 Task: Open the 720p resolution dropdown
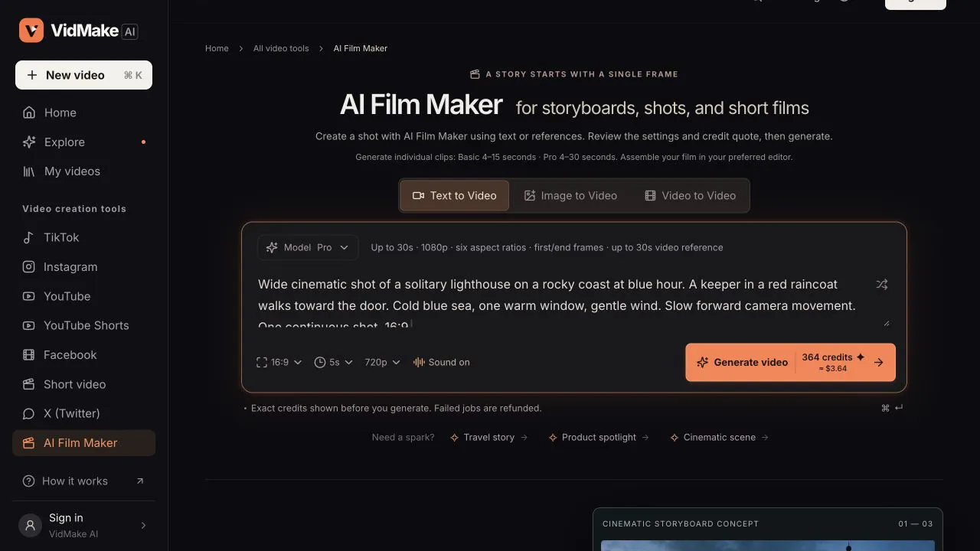pyautogui.click(x=382, y=362)
